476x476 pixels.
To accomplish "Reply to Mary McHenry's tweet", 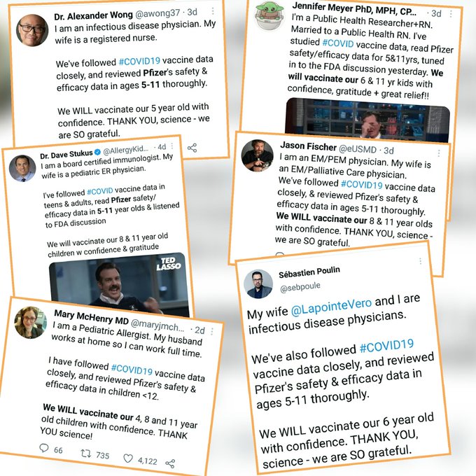I will (x=44, y=448).
